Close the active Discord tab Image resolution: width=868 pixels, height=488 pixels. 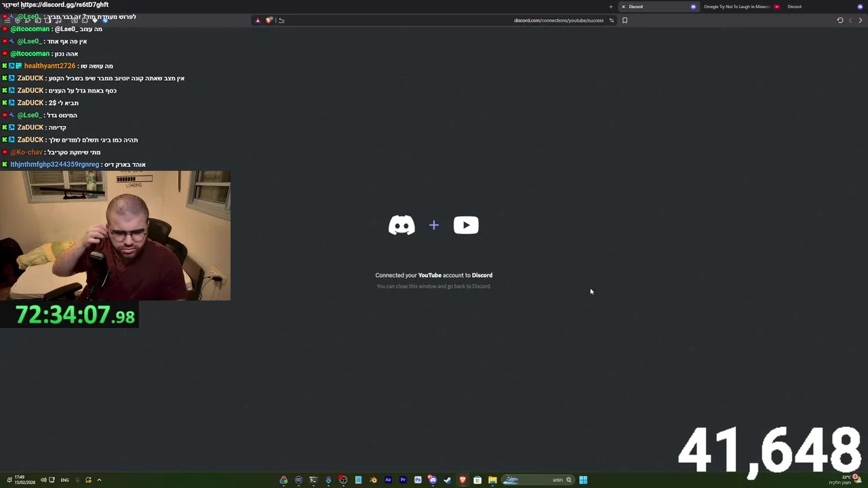tap(623, 7)
